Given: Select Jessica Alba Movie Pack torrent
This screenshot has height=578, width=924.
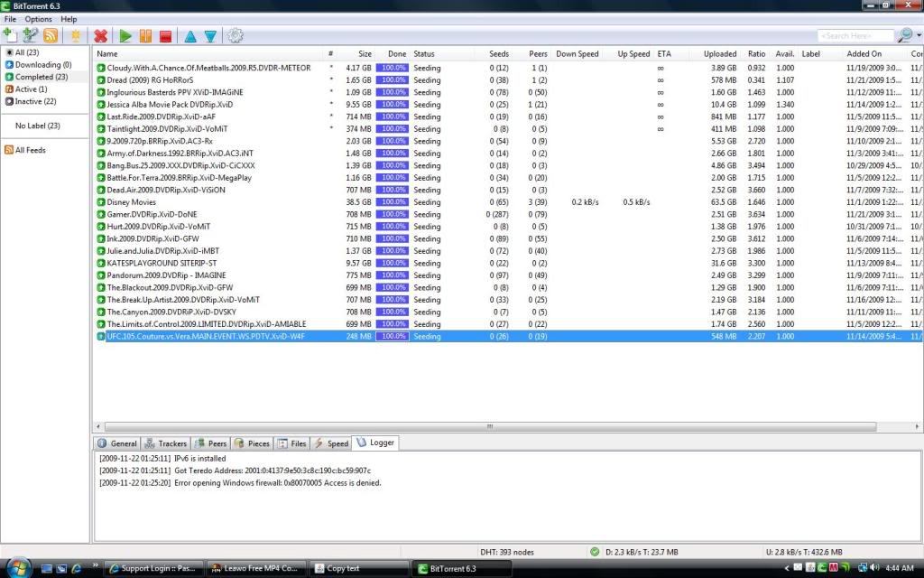Looking at the screenshot, I should click(508, 105).
